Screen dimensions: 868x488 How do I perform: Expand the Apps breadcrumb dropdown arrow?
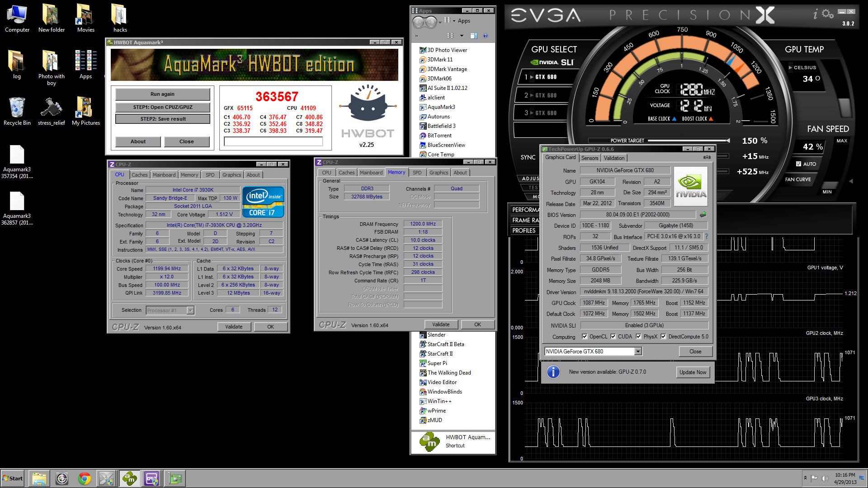tap(454, 21)
